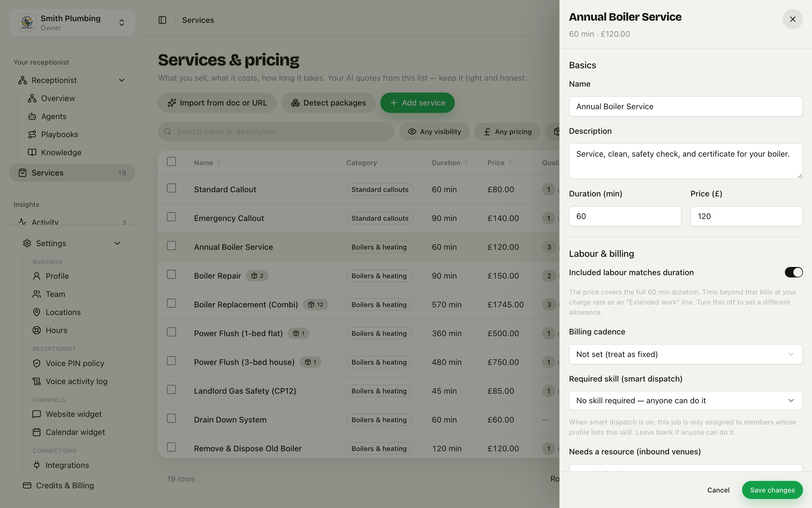Open the Billing cadence dropdown
Viewport: 812px width, 508px height.
point(685,354)
